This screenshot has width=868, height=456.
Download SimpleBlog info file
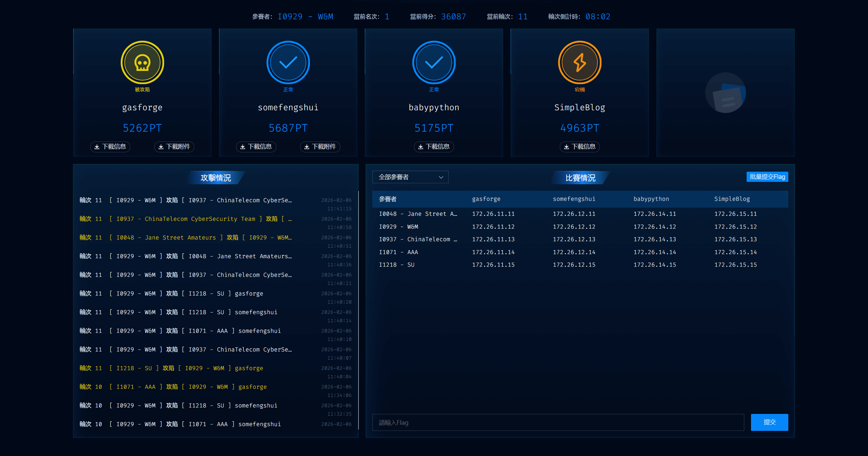click(x=579, y=147)
